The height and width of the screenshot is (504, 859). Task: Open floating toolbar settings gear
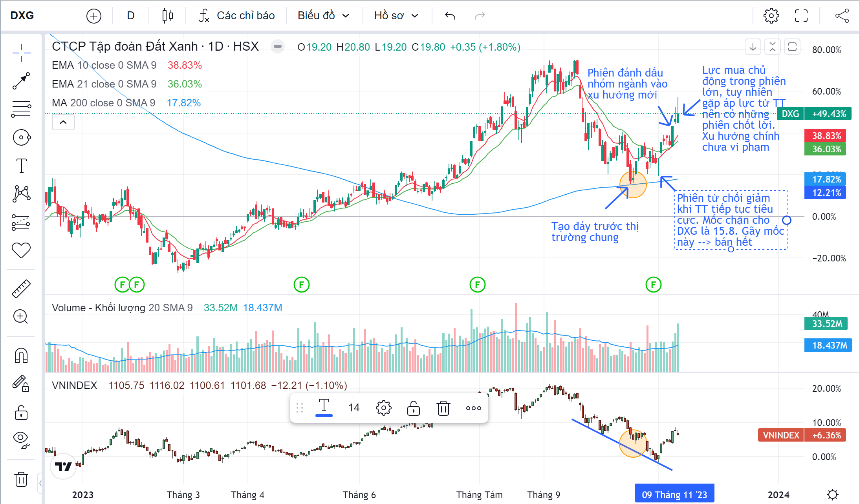pos(383,408)
